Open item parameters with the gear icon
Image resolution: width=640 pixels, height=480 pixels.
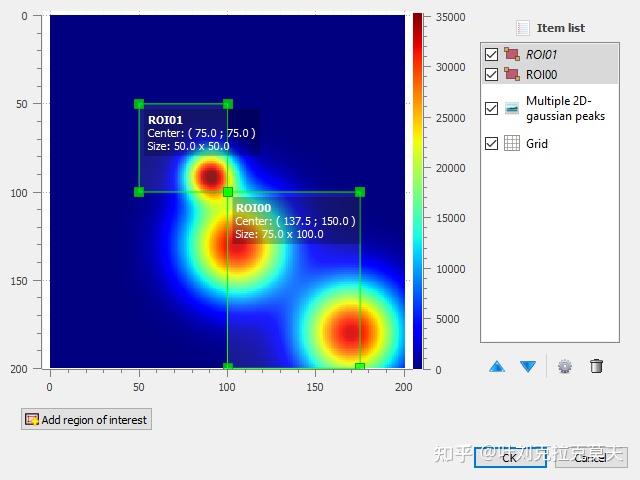(x=565, y=366)
